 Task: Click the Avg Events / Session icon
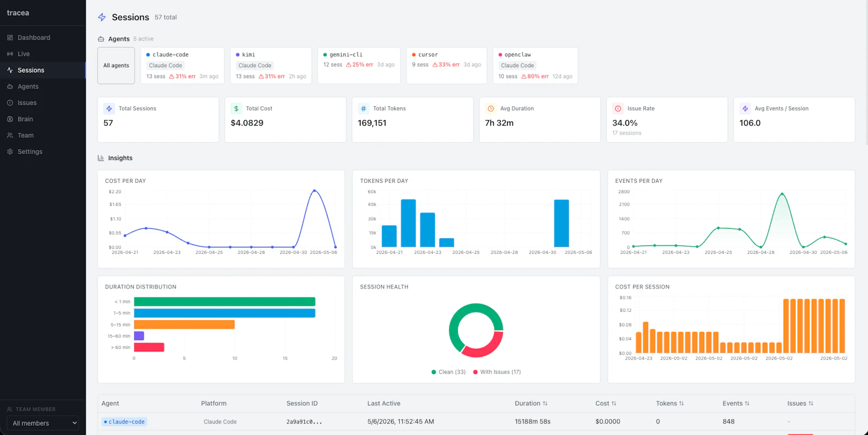point(745,108)
